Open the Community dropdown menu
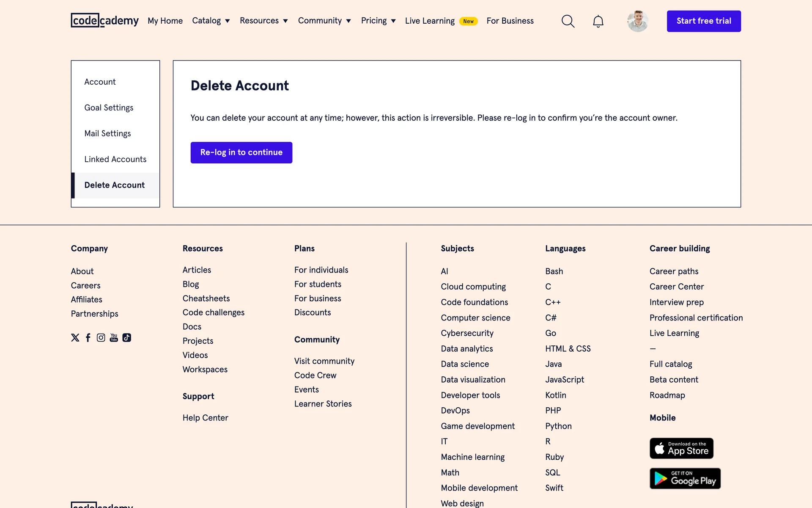Image resolution: width=812 pixels, height=508 pixels. coord(324,21)
